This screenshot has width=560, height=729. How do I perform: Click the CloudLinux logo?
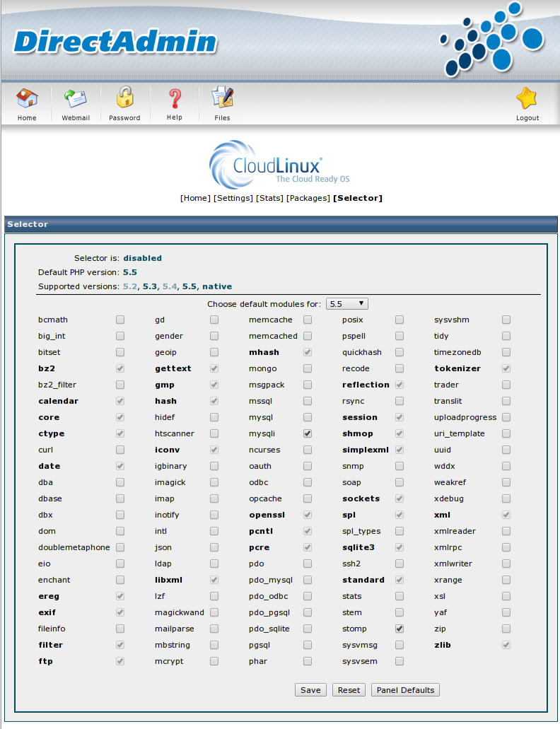coord(280,165)
